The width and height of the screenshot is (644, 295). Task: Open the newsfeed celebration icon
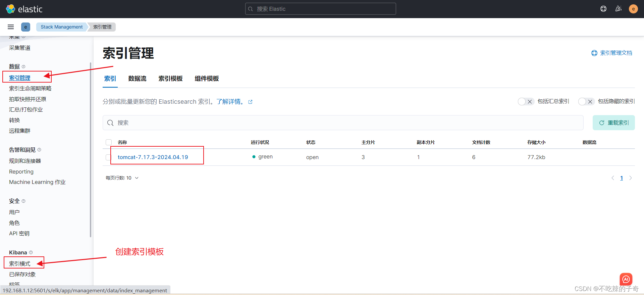(x=619, y=9)
